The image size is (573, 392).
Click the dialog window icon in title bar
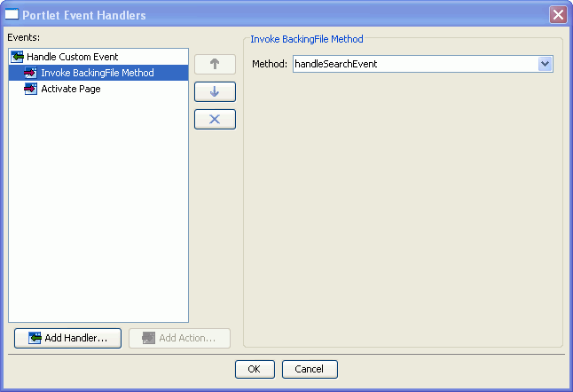point(12,14)
